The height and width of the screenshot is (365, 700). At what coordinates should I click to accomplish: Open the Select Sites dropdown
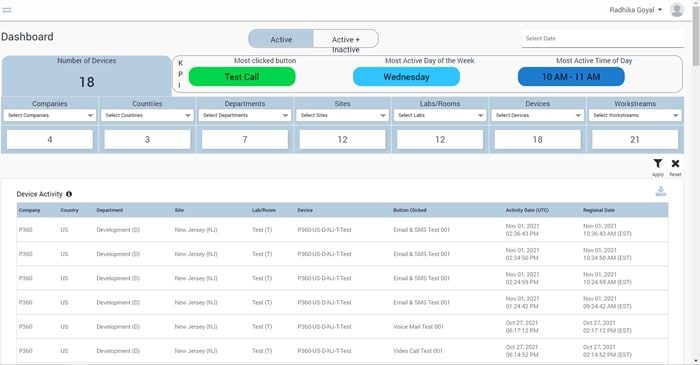342,115
